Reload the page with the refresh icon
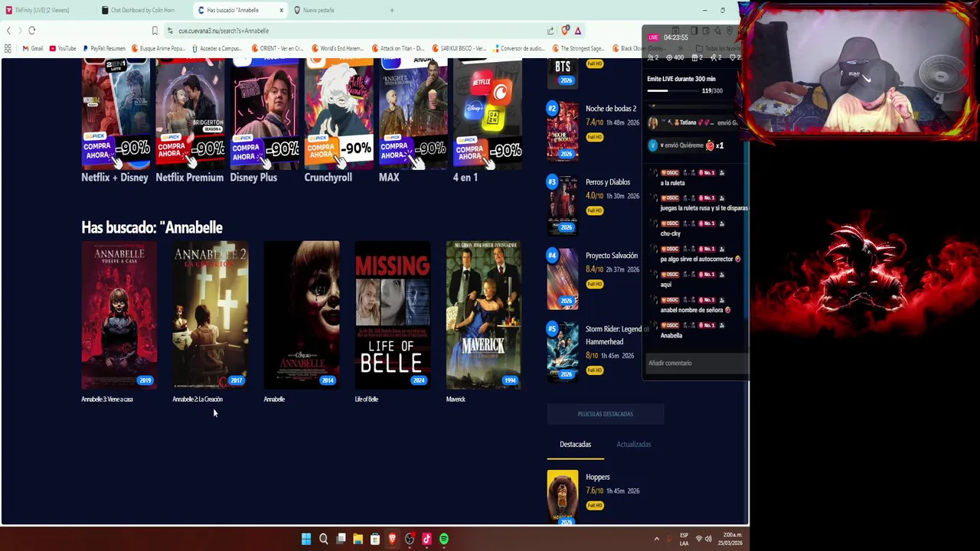The image size is (980, 551). click(x=31, y=31)
